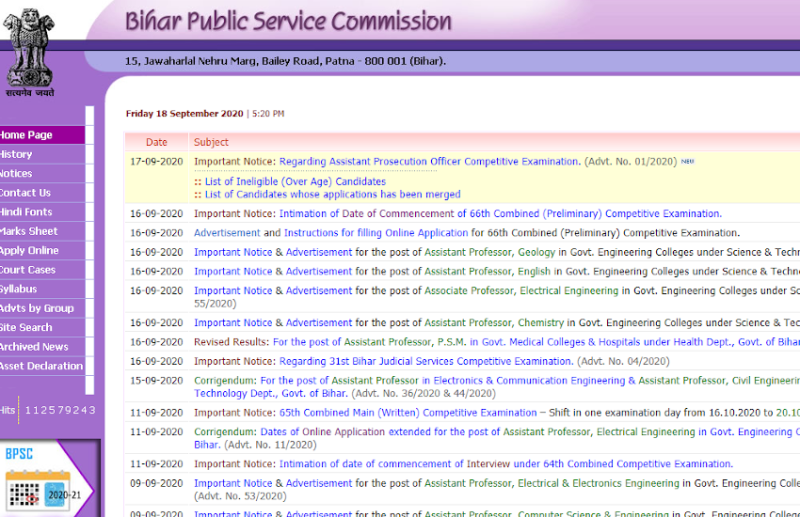Click the 'new' badge beside Advt. No. 01/2020
The image size is (800, 517).
tap(687, 161)
